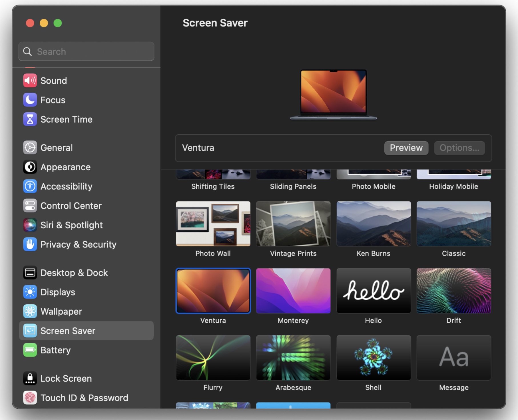Click the Screen Time hourglass icon
This screenshot has height=420, width=518.
[30, 119]
